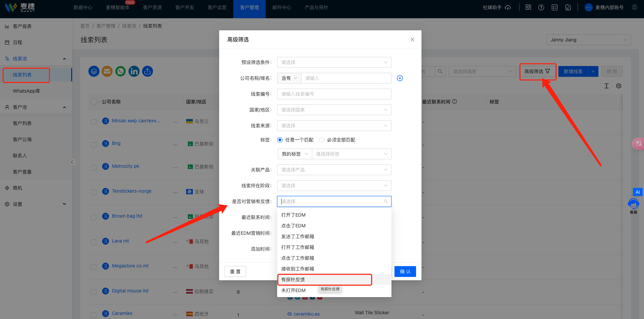Click the 公司名称/域名 text input
The height and width of the screenshot is (319, 644).
click(346, 78)
